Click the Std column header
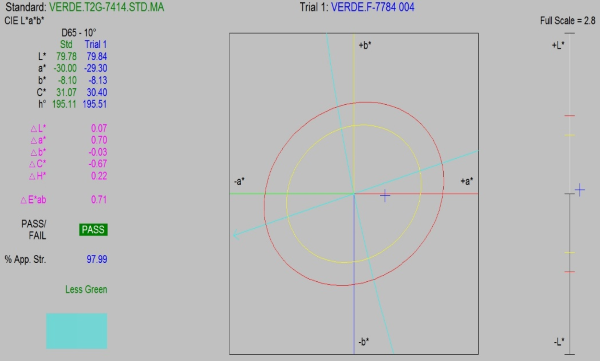 point(66,44)
